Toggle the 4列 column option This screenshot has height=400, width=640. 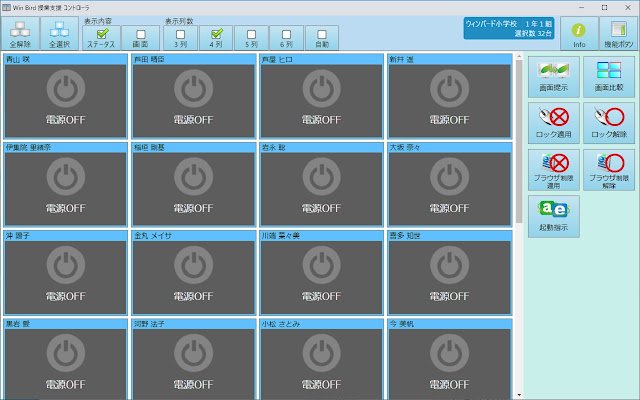[x=216, y=38]
